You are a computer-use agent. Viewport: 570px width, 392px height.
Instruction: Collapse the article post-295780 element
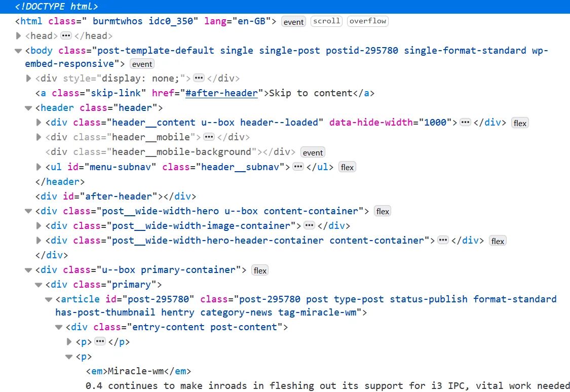click(x=48, y=299)
